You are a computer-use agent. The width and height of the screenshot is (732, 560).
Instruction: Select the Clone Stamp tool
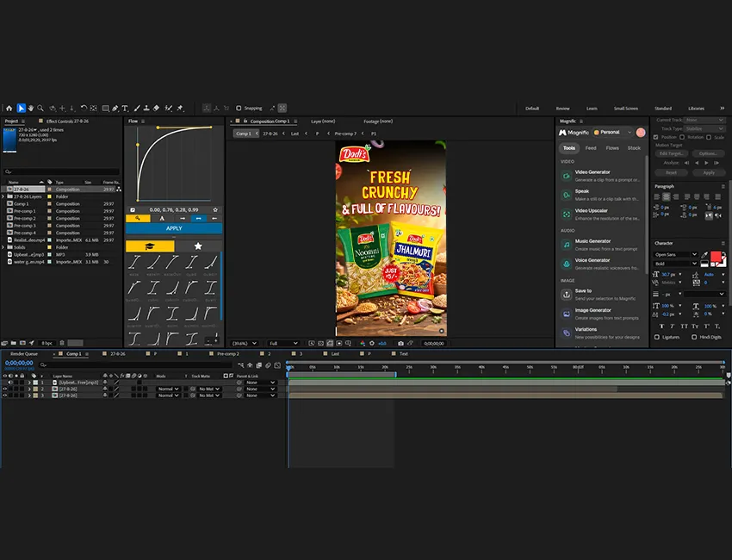click(146, 109)
